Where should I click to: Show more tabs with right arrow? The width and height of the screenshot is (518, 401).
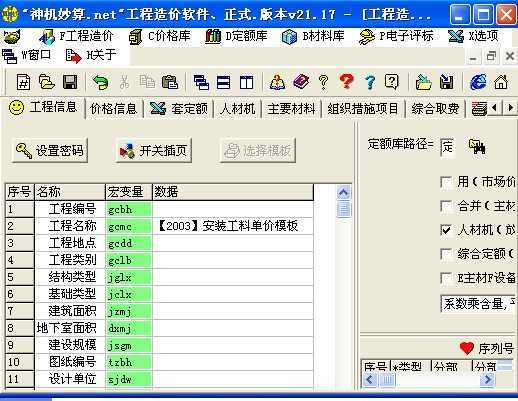[510, 108]
